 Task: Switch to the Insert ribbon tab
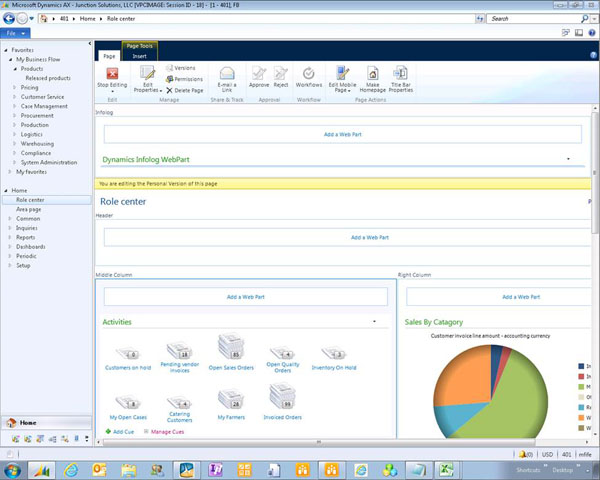(139, 56)
